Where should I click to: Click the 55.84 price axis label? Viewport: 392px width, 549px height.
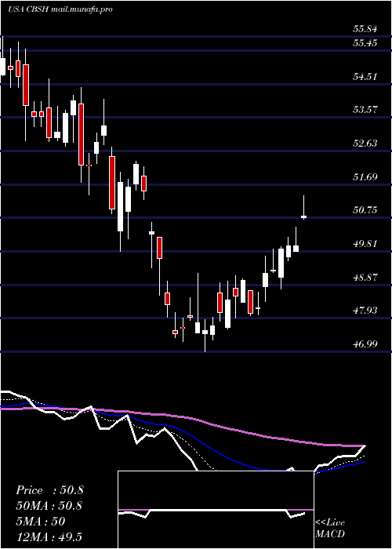coord(367,30)
